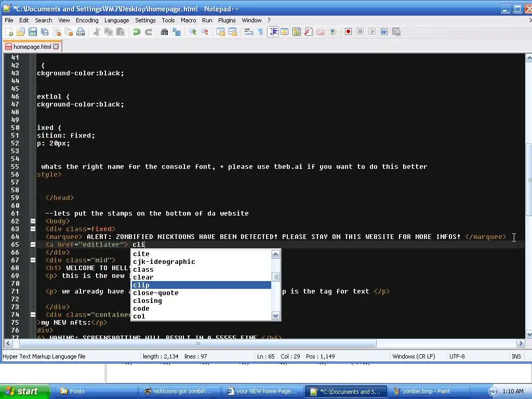Viewport: 532px width, 399px height.
Task: Choose 'cite' from autocomplete list
Action: [x=202, y=254]
